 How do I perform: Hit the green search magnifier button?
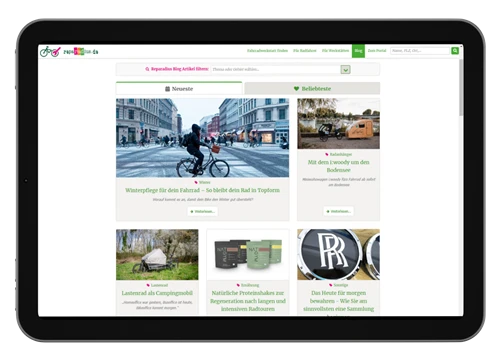(455, 51)
